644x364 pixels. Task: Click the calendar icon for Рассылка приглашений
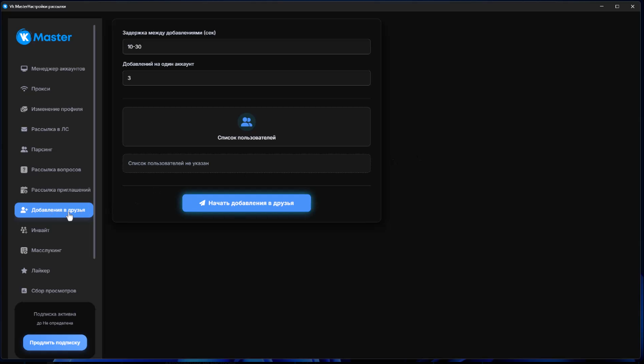24,190
